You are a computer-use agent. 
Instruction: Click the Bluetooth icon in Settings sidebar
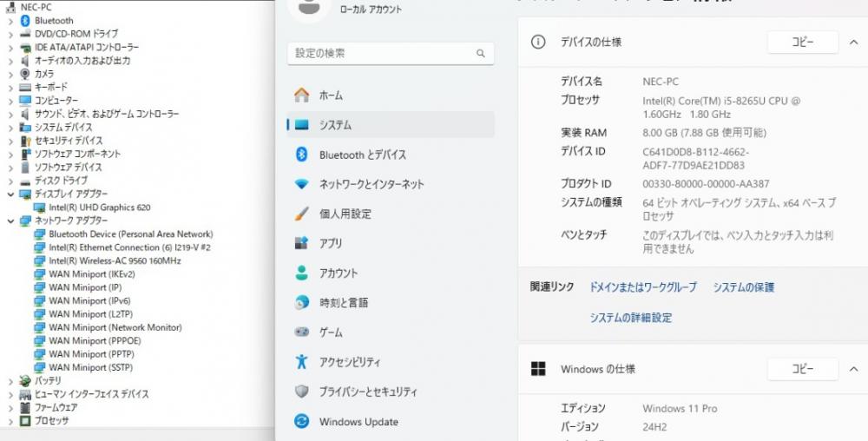click(x=302, y=155)
